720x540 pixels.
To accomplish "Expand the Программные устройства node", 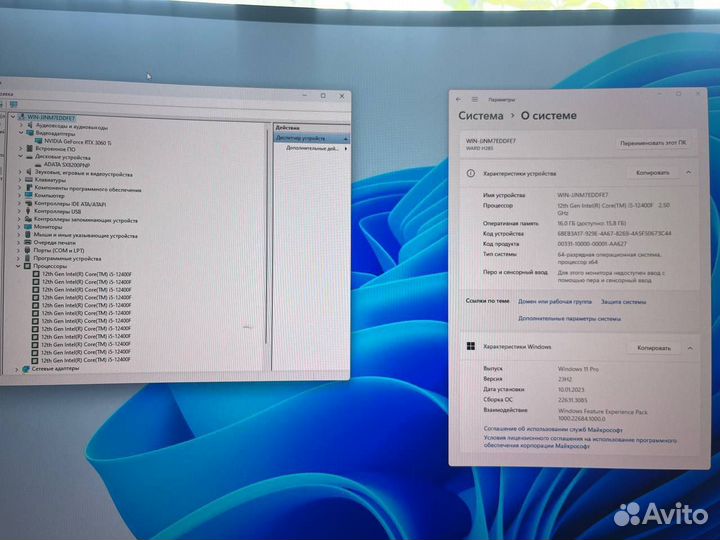I will pos(18,258).
